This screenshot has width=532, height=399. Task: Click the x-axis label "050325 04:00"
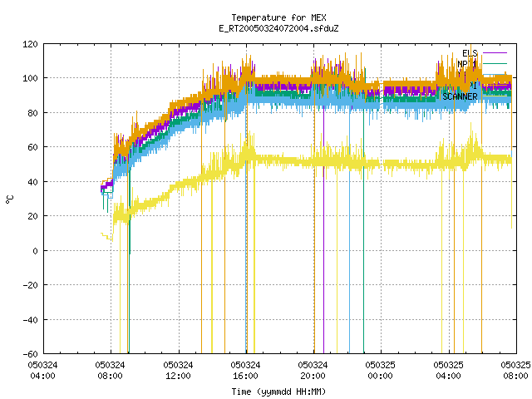tap(448, 371)
